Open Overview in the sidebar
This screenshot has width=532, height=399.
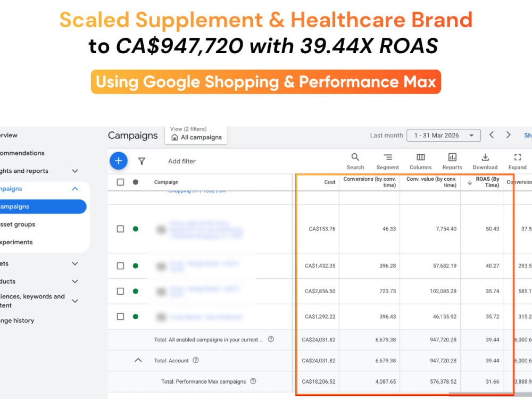pyautogui.click(x=9, y=135)
